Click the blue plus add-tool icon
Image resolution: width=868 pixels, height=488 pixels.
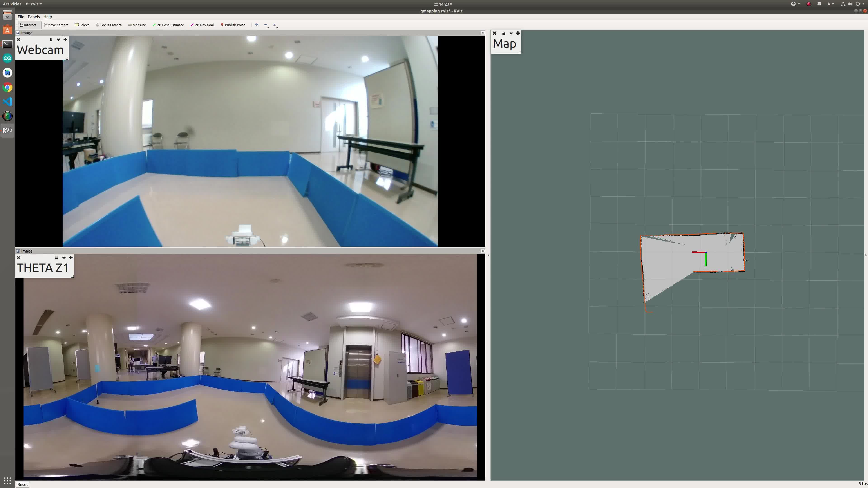point(257,25)
